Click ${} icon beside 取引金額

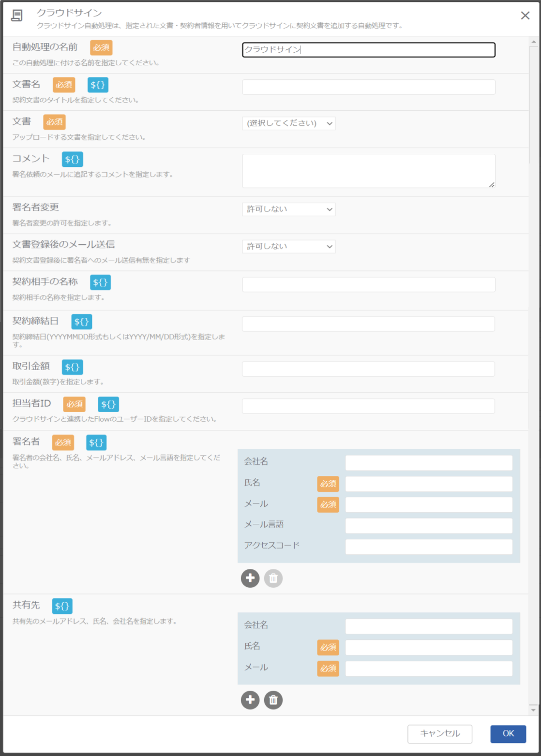[72, 367]
